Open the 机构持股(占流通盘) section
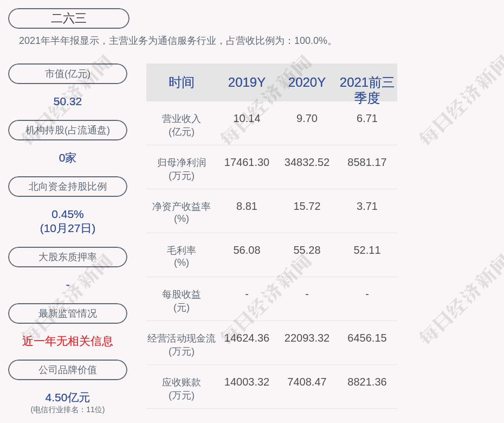504x423 pixels. click(67, 130)
